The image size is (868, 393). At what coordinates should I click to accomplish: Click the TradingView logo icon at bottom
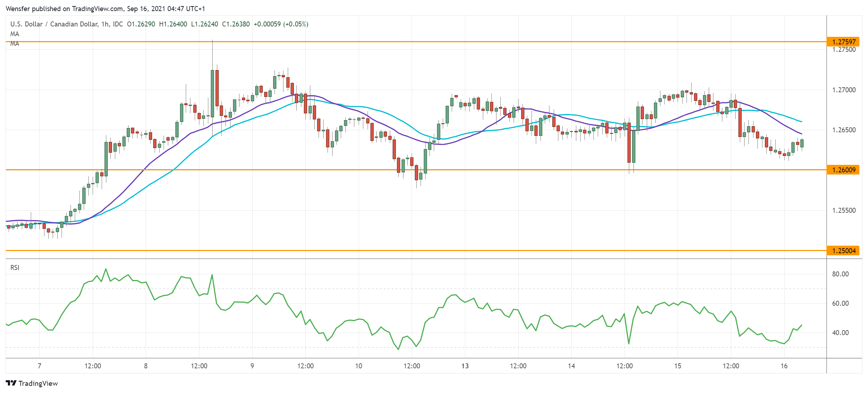(11, 383)
